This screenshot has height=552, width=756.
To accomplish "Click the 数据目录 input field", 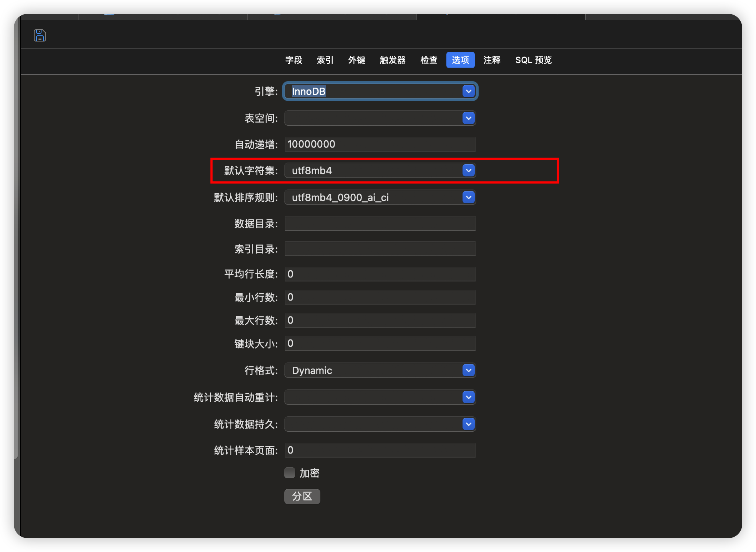I will 380,223.
